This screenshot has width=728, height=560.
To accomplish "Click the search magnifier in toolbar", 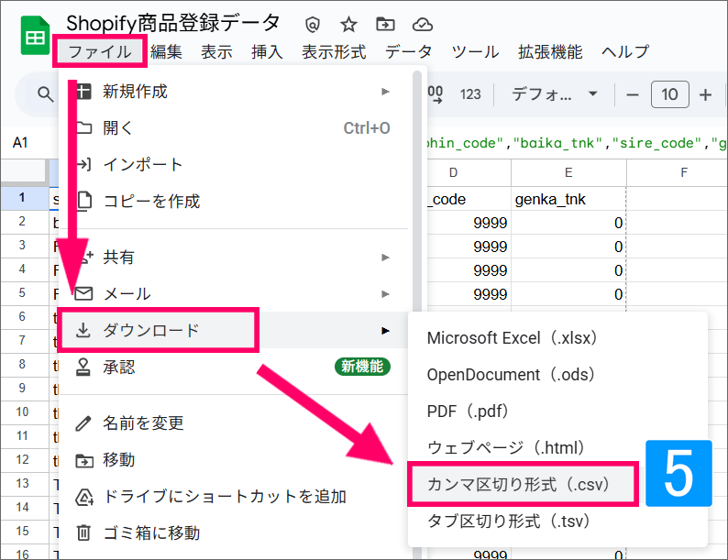I will 45,94.
